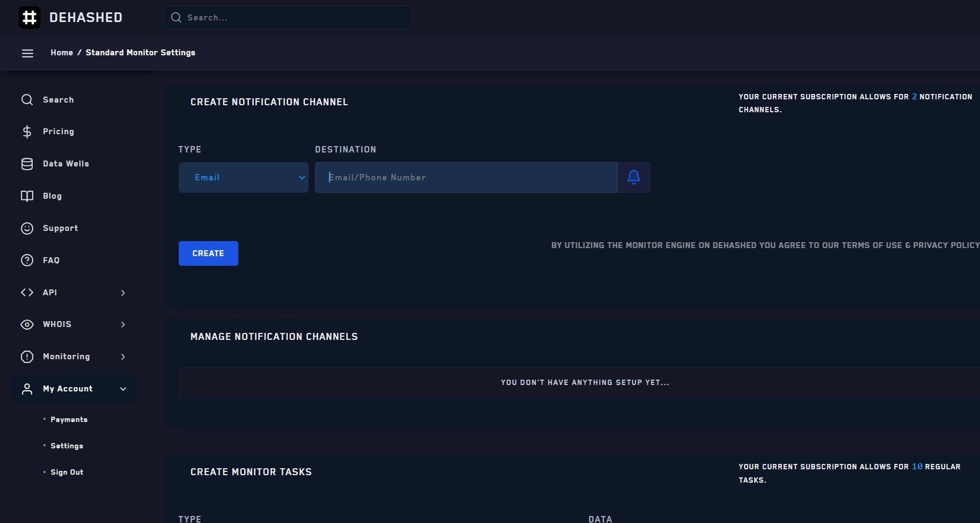The height and width of the screenshot is (523, 980).
Task: Click the Pricing dollar sign icon
Action: [27, 132]
